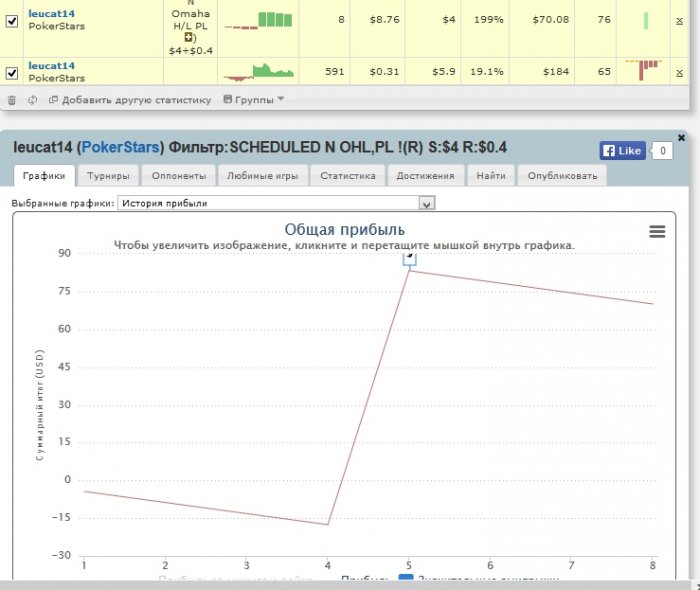Follow the PokerStars link in panel title
Viewport: 700px width, 590px height.
[x=120, y=147]
